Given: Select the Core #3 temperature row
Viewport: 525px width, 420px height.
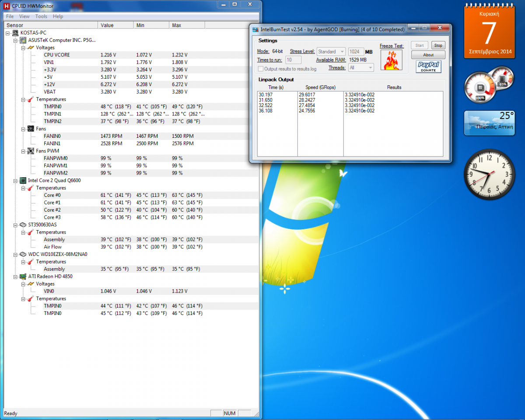Looking at the screenshot, I should coord(131,217).
